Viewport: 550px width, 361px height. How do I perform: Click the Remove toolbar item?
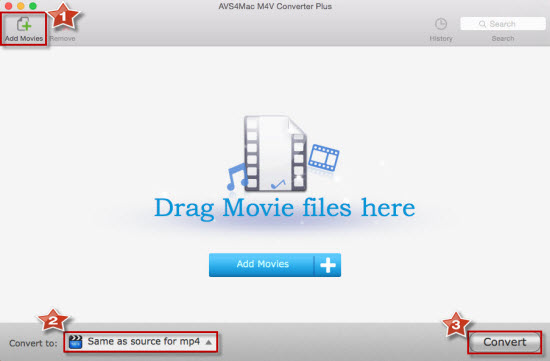(x=62, y=38)
